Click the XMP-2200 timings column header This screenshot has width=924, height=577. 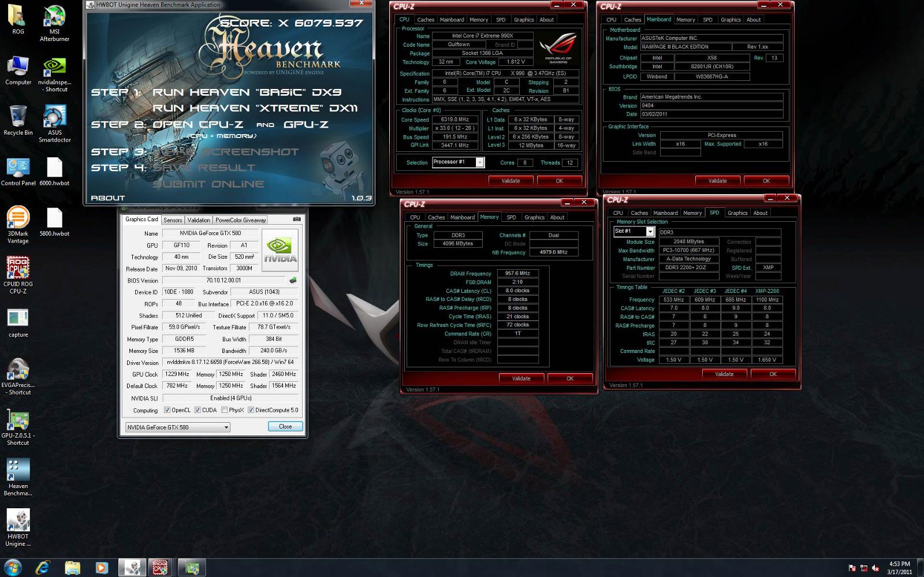point(767,291)
